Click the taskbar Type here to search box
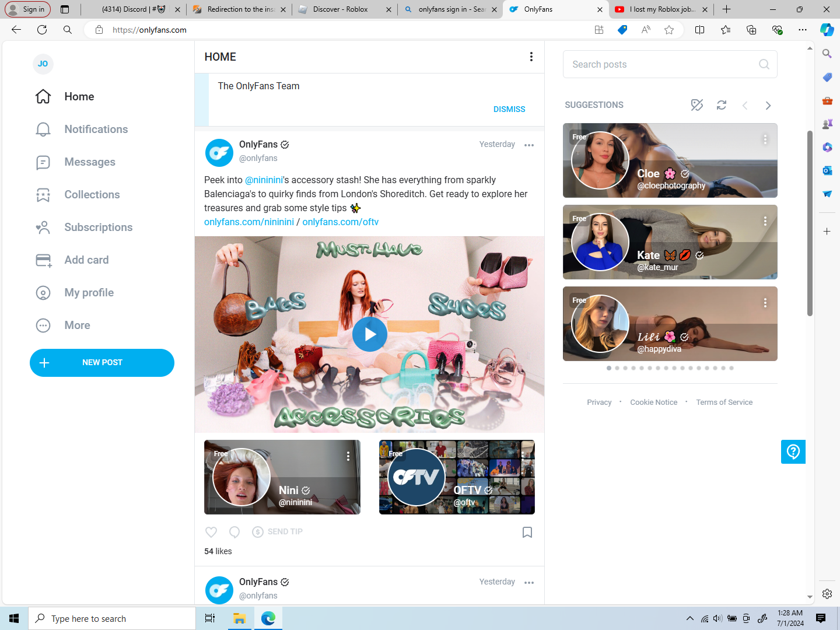The height and width of the screenshot is (630, 840). click(112, 618)
